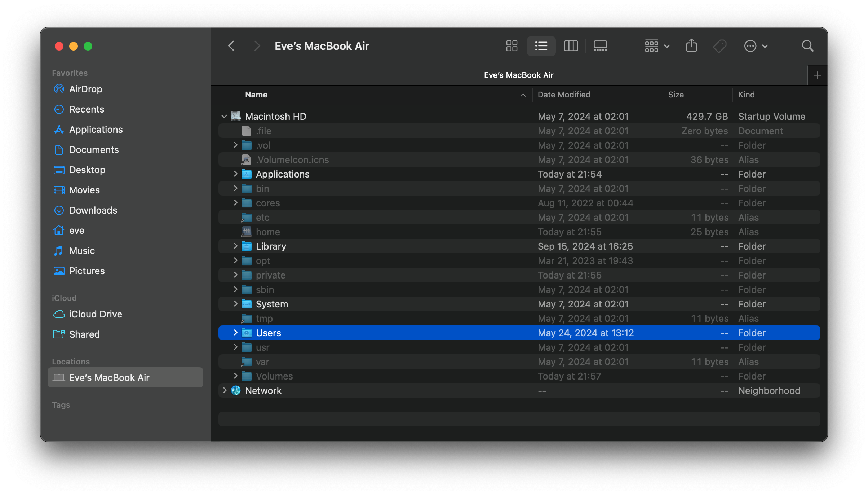Open the More Actions ellipsis menu
868x495 pixels.
(x=756, y=46)
